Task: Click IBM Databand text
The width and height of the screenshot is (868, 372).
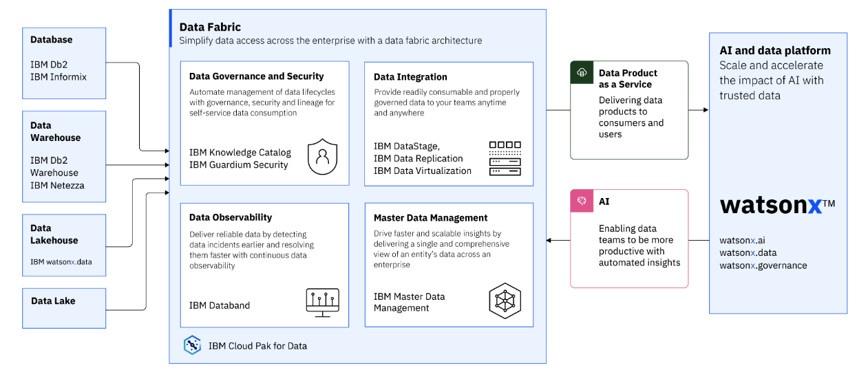Action: pos(220,305)
